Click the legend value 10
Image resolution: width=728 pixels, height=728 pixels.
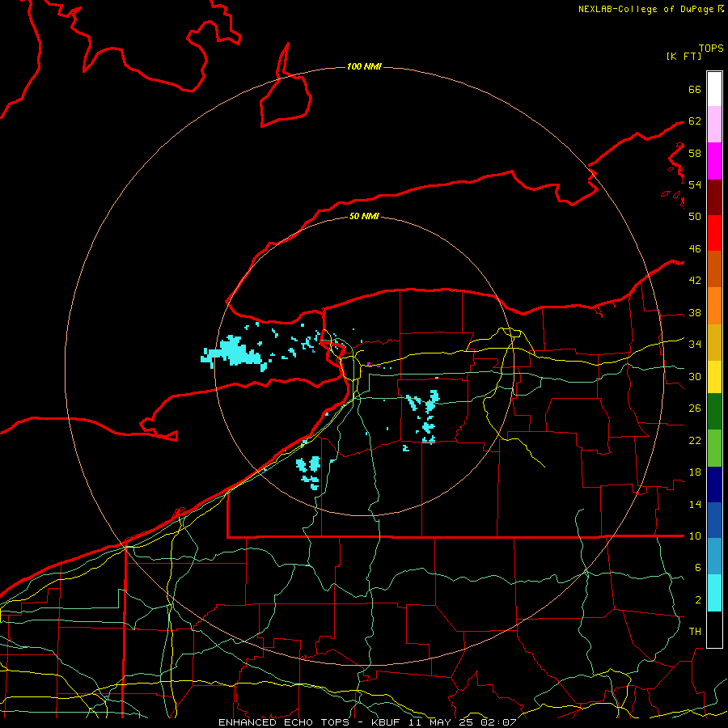tap(695, 536)
